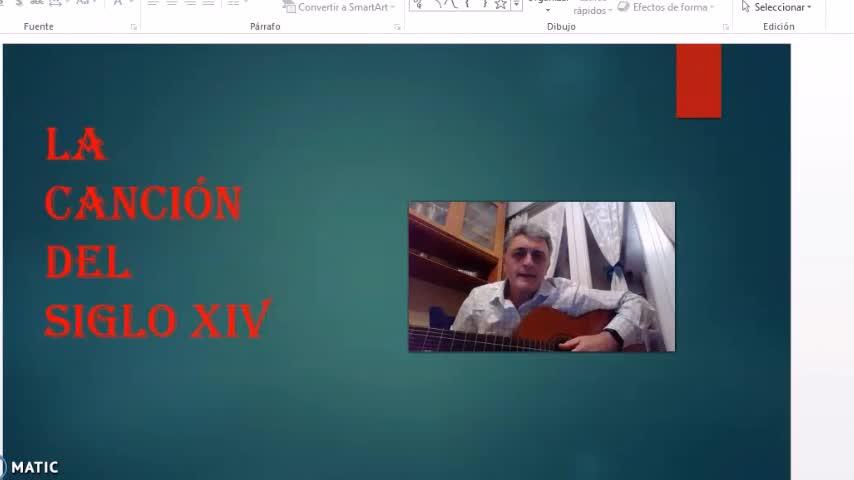This screenshot has height=480, width=854.
Task: Click the Dibujo group label
Action: pyautogui.click(x=561, y=26)
